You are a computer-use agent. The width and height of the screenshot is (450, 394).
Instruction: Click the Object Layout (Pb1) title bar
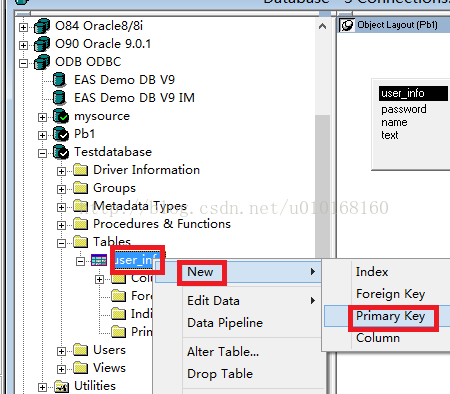[x=394, y=25]
